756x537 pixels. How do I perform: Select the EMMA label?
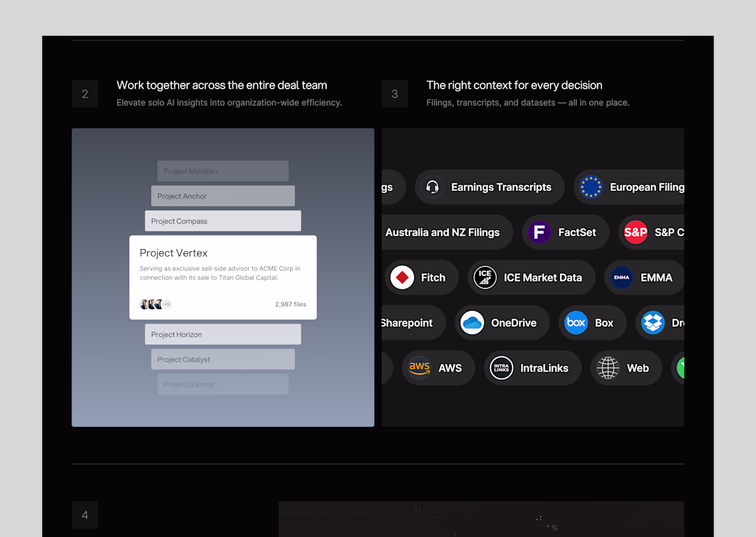(656, 277)
